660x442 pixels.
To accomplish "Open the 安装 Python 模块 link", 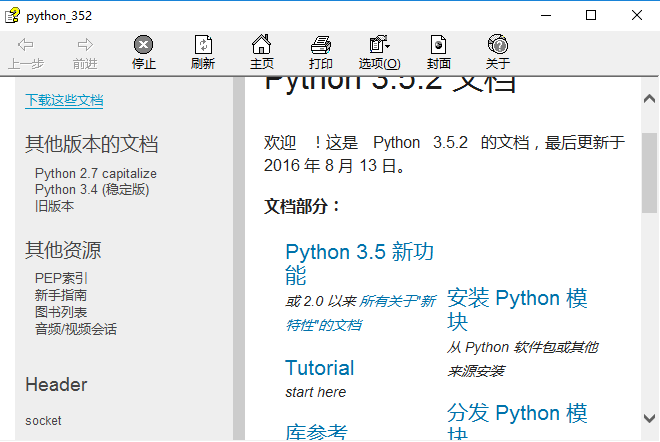I will 516,298.
